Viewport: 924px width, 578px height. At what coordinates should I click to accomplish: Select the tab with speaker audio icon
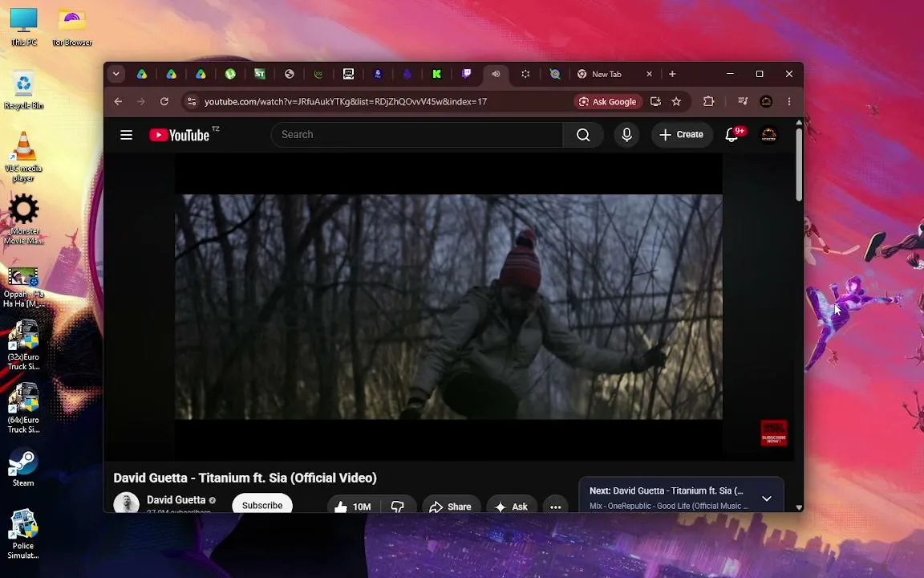pos(496,74)
